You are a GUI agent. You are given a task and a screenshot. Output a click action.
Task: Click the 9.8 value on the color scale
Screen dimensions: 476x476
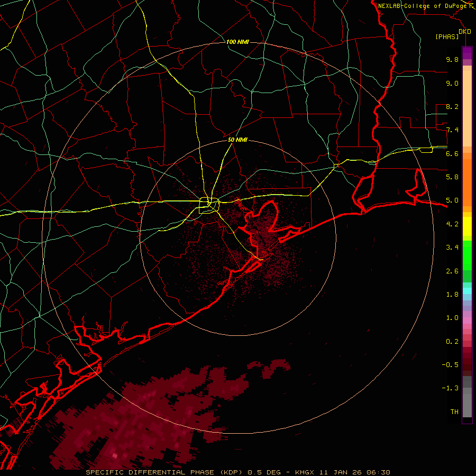(452, 60)
